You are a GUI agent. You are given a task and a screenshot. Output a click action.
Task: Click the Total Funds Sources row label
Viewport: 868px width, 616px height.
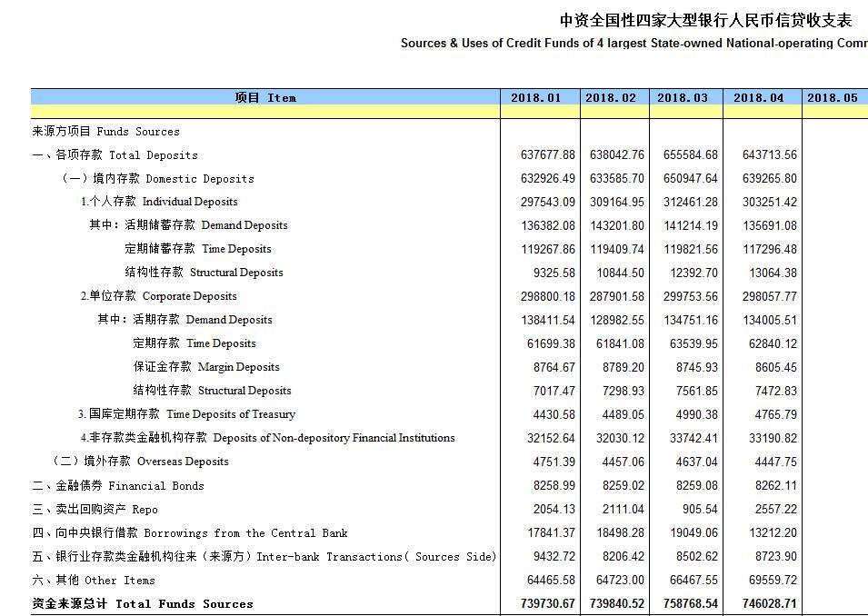[x=143, y=604]
